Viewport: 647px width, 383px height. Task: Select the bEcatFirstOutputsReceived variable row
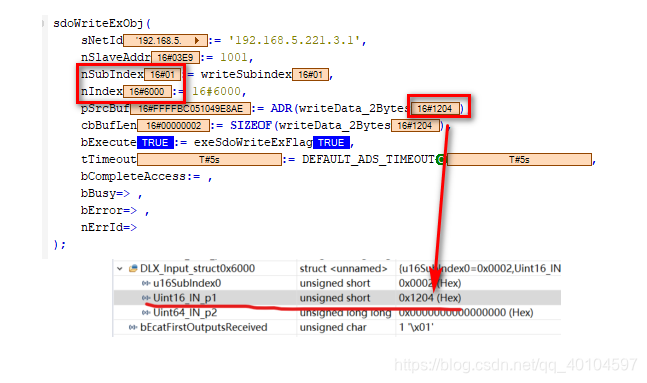tap(337, 327)
